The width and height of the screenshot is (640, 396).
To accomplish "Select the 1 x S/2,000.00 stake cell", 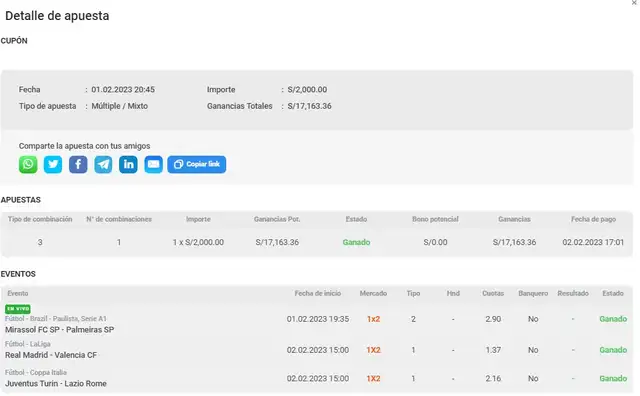I will (198, 242).
